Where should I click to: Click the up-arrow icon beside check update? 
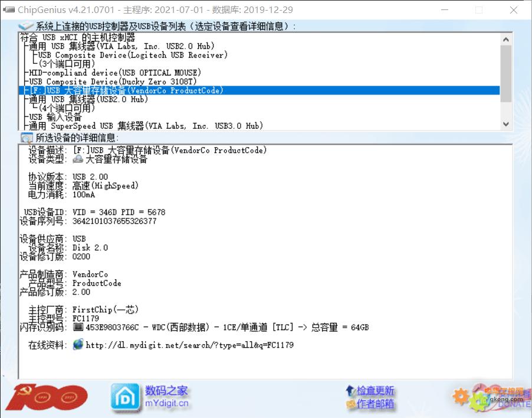pyautogui.click(x=350, y=391)
